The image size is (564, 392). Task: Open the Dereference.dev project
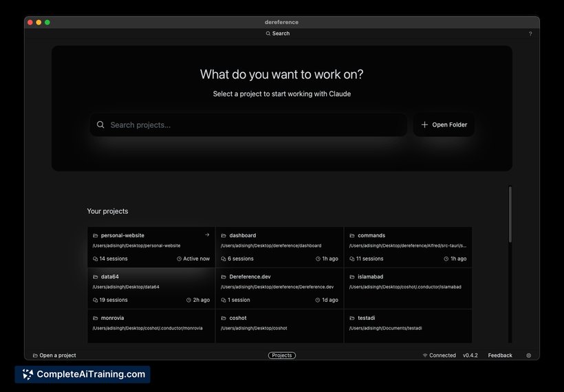pos(279,288)
